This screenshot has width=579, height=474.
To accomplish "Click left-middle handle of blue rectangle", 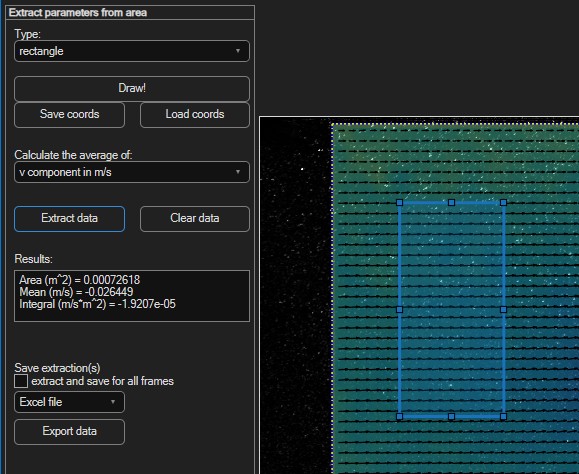I will tap(400, 310).
